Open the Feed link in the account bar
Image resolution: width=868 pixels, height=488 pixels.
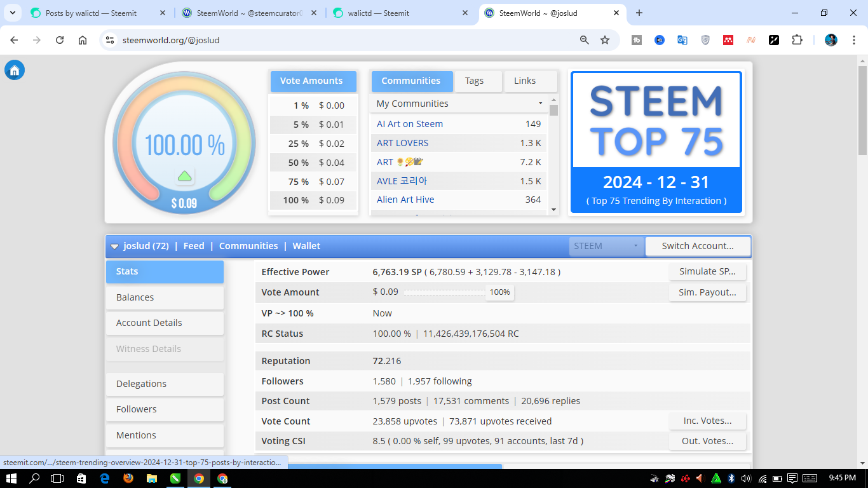click(x=194, y=246)
